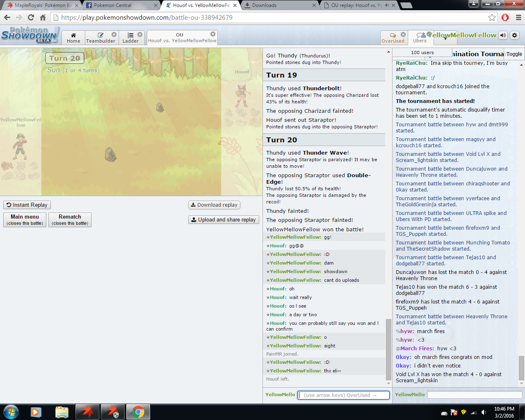This screenshot has width=525, height=420.
Task: Click the address bar URL
Action: coord(147,17)
